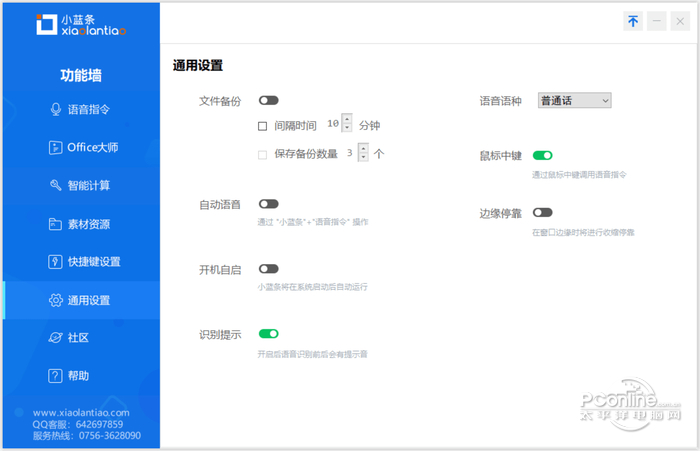Open 快捷键设置 page
Viewport: 700px width, 451px height.
click(x=81, y=262)
